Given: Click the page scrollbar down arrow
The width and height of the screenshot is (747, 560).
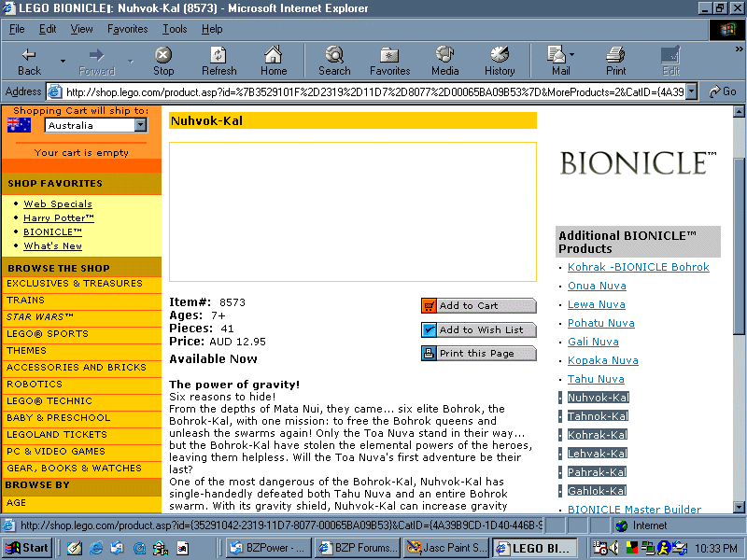Looking at the screenshot, I should coord(739,507).
